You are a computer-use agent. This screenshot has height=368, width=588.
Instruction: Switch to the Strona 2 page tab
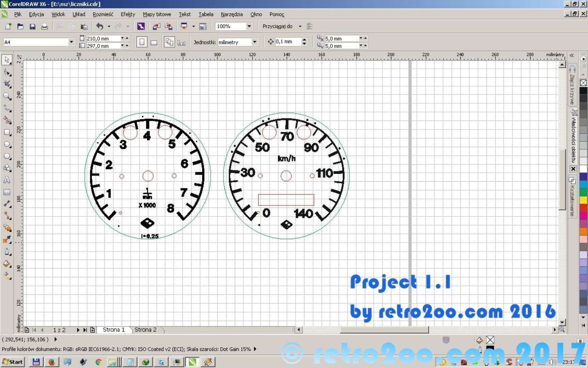[145, 329]
